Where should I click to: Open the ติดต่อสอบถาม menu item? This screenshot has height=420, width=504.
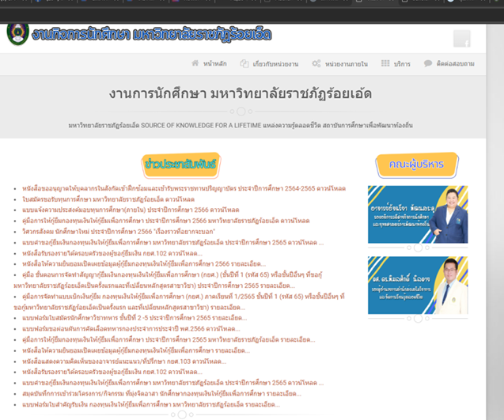point(455,63)
